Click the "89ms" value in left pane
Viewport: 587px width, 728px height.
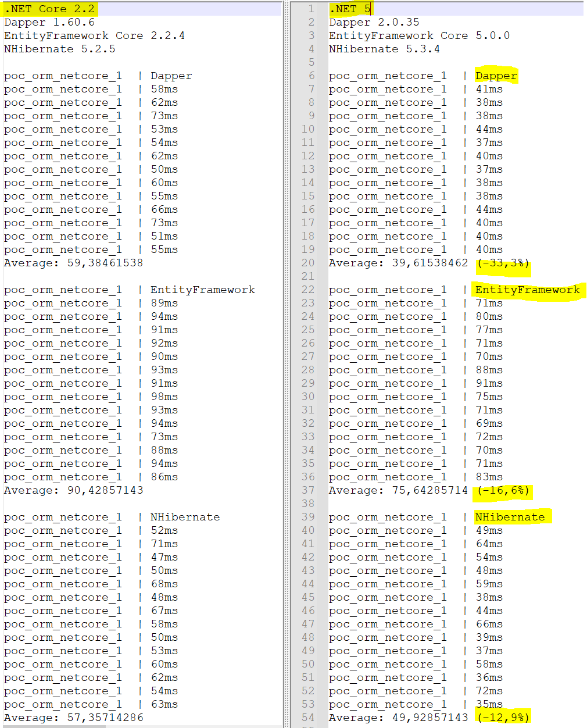coord(164,303)
